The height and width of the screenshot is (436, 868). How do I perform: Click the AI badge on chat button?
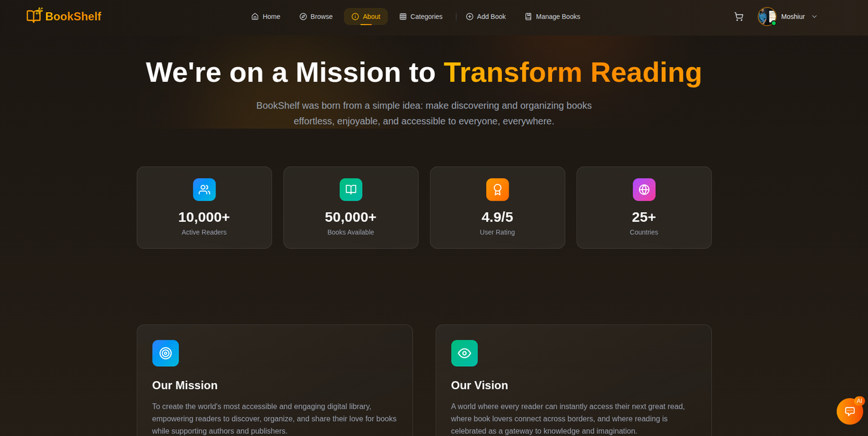pyautogui.click(x=859, y=401)
